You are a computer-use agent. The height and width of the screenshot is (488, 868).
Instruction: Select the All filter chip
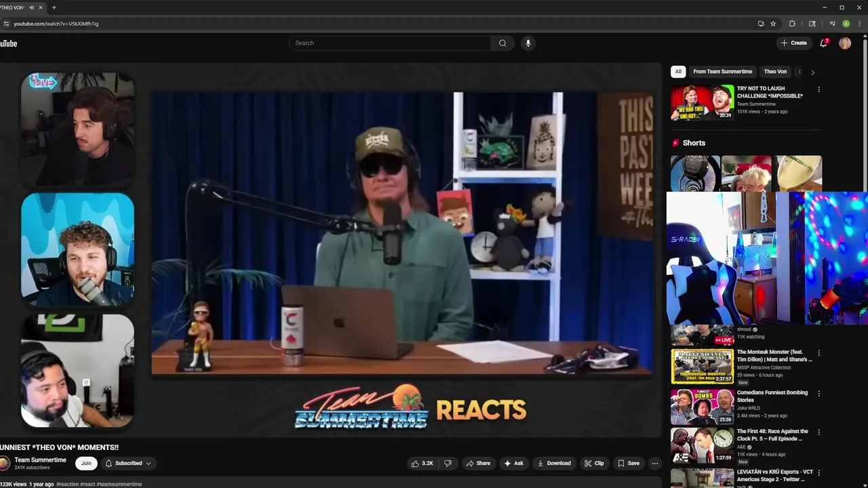678,71
